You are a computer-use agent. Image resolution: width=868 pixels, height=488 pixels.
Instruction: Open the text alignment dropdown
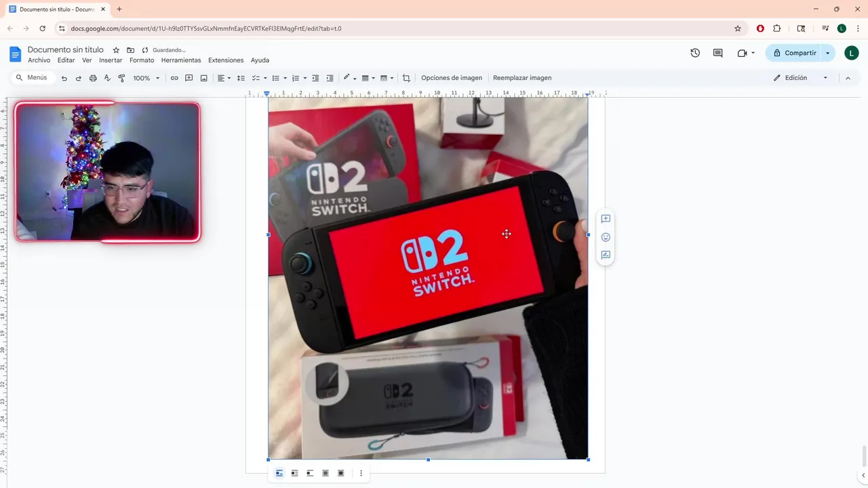point(224,78)
